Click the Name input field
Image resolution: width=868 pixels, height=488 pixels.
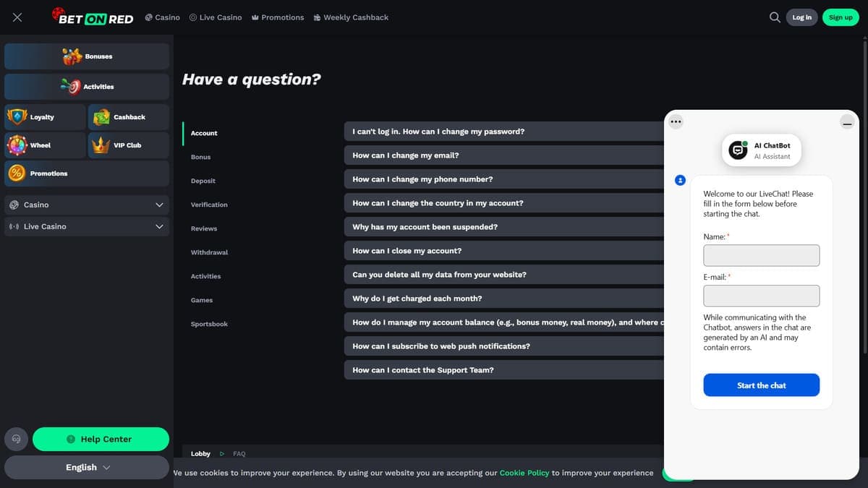coord(761,255)
